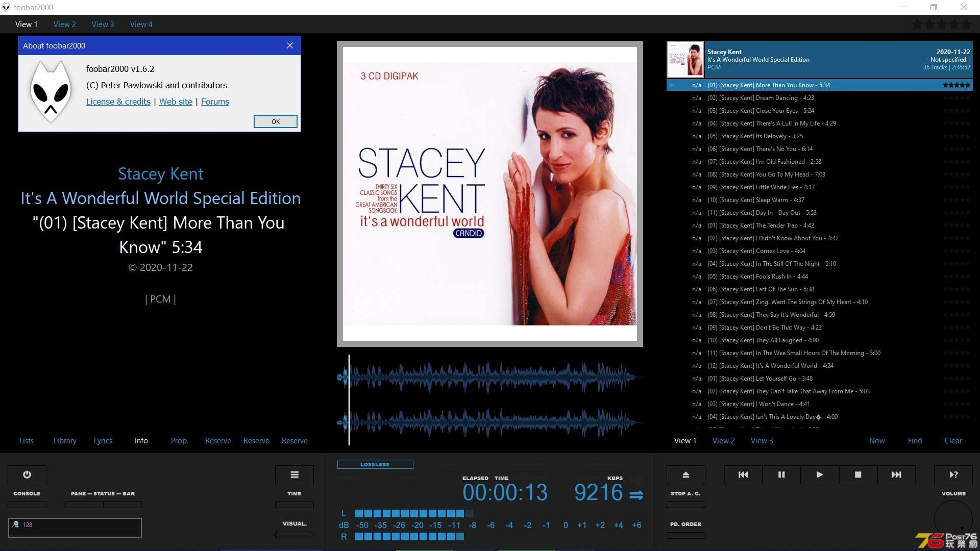Select track Sleep Warm
Viewport: 980px width, 551px height.
click(x=819, y=200)
